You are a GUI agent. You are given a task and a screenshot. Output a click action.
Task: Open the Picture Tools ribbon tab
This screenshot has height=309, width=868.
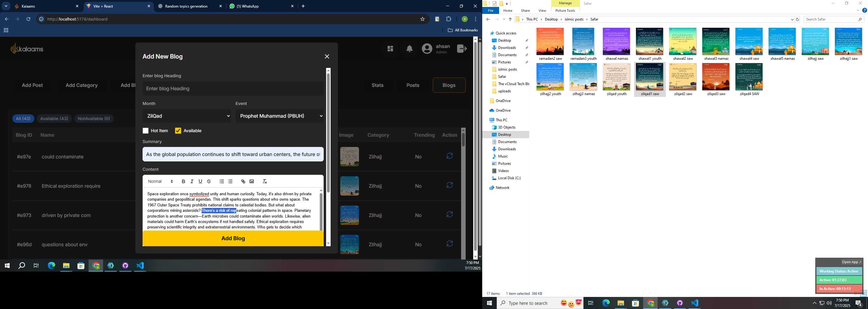pos(565,11)
